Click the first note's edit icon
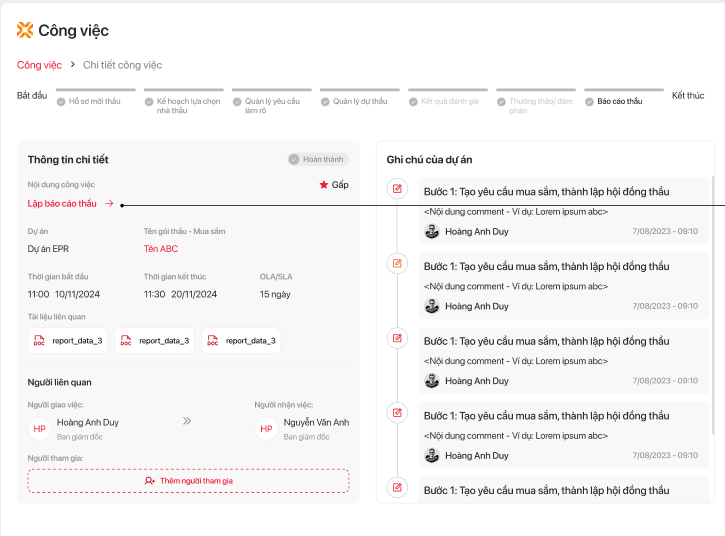 397,188
